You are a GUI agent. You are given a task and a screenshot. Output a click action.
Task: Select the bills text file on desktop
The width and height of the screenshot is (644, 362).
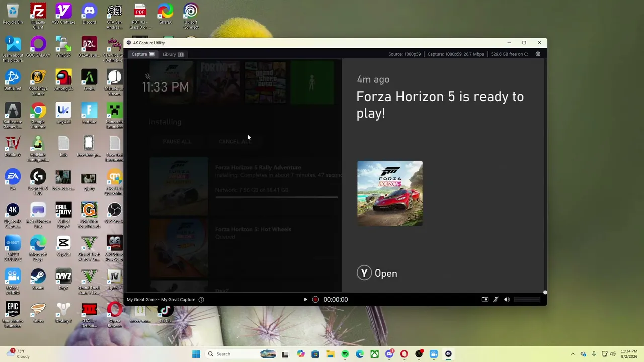(63, 147)
